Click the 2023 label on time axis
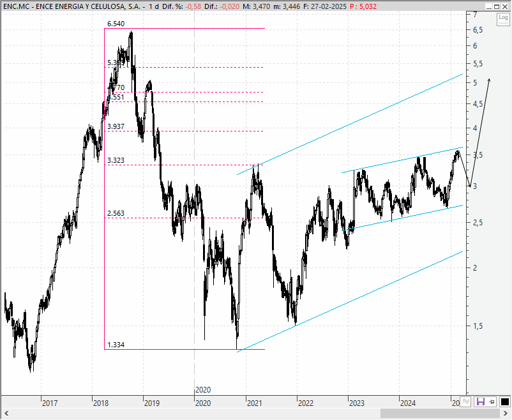This screenshot has height=420, width=512. click(x=357, y=403)
